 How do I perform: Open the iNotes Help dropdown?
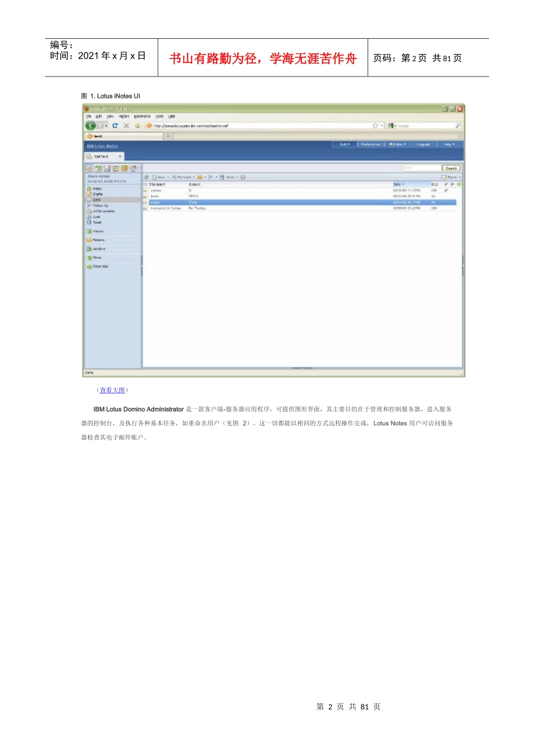click(450, 145)
